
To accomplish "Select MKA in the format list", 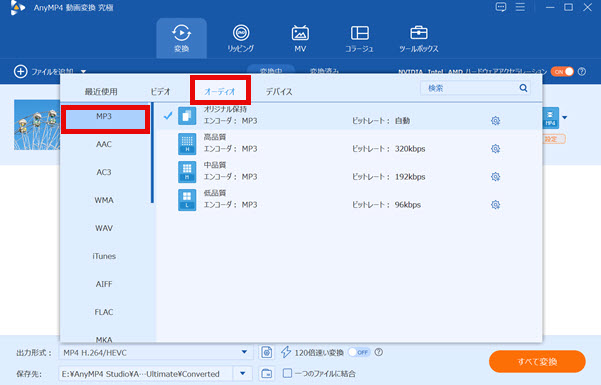I will coord(104,339).
